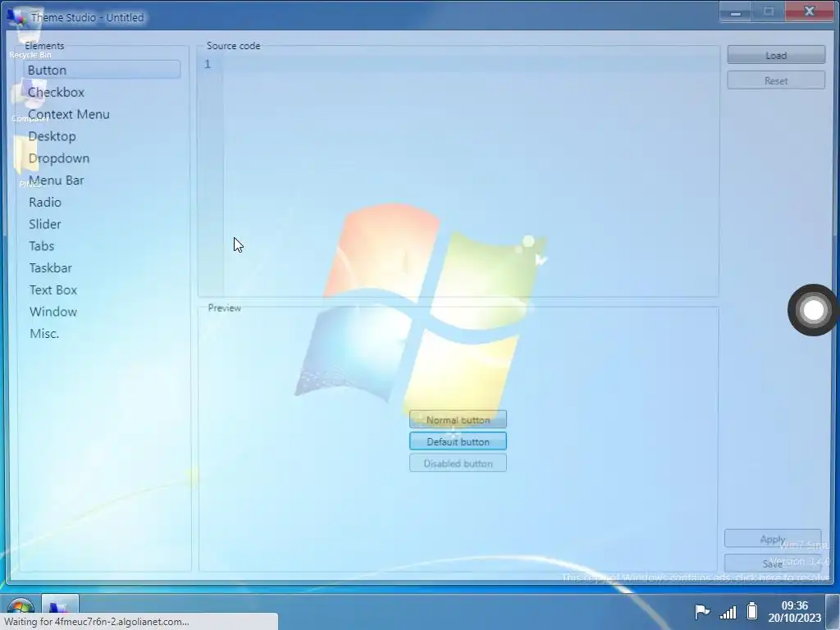Open the Start menu orb
The image size is (840, 630).
[21, 609]
